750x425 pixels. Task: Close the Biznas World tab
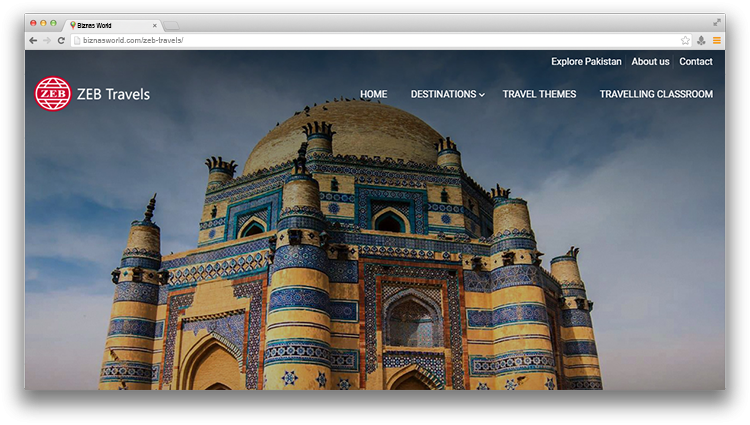pyautogui.click(x=155, y=25)
